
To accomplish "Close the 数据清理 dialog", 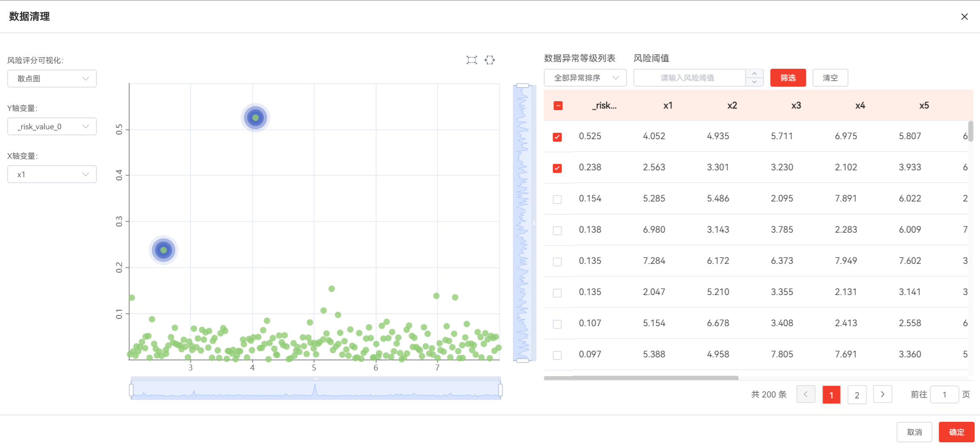I will (x=964, y=17).
